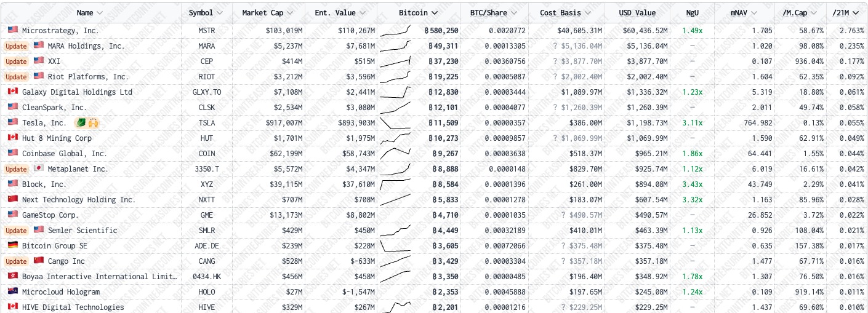Sort by the /M.Cap column header
This screenshot has height=313, width=868.
click(800, 12)
